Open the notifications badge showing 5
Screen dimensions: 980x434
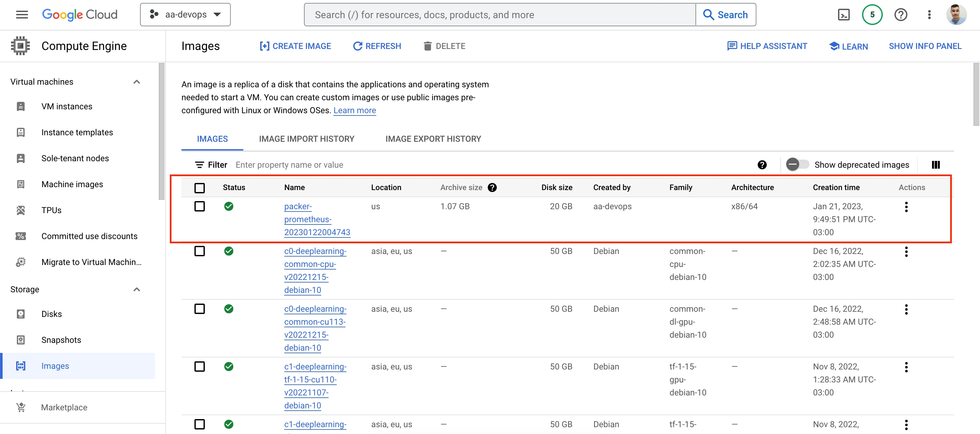click(872, 15)
